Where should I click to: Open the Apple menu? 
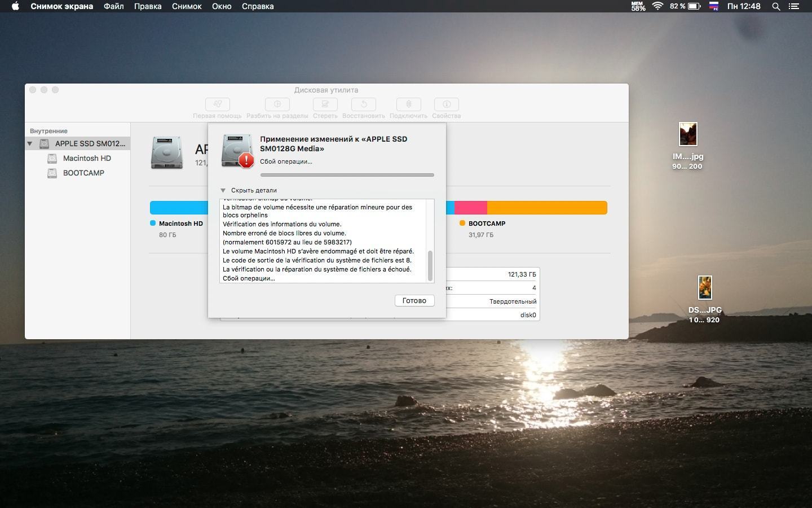pos(15,6)
